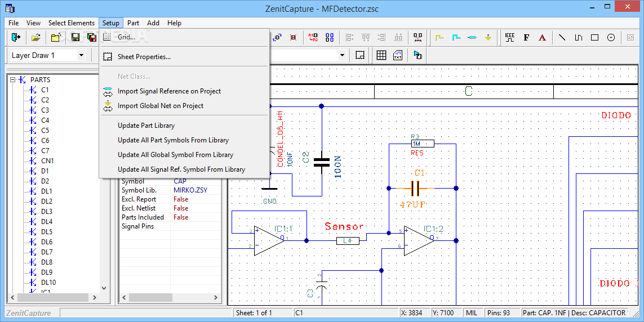644x322 pixels.
Task: Click the IC1:1 op-amp symbol
Action: (269, 241)
